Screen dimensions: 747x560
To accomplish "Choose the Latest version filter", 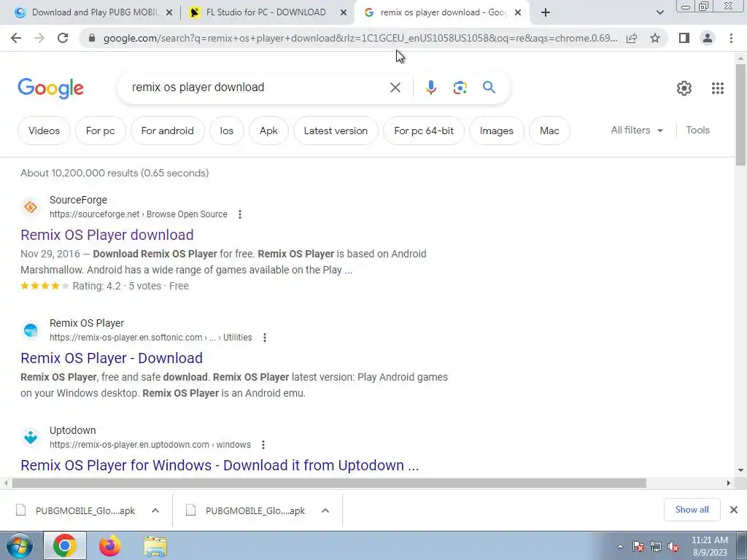I will coord(336,131).
